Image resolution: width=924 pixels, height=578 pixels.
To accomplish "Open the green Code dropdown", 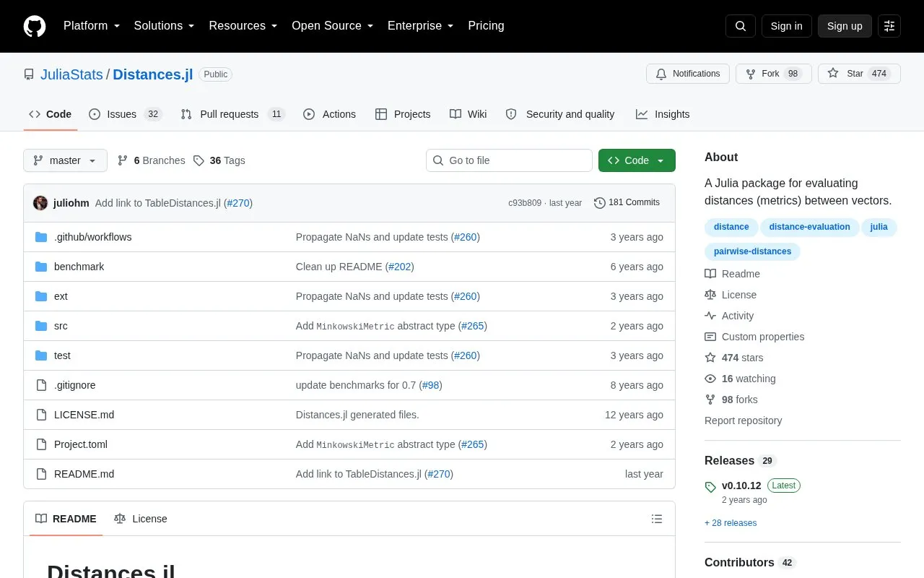I will (x=637, y=160).
